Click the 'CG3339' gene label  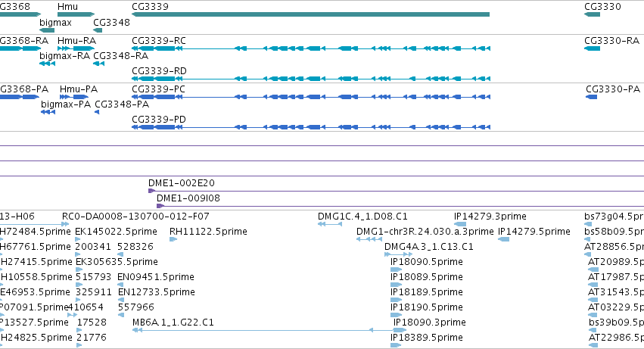click(x=150, y=7)
